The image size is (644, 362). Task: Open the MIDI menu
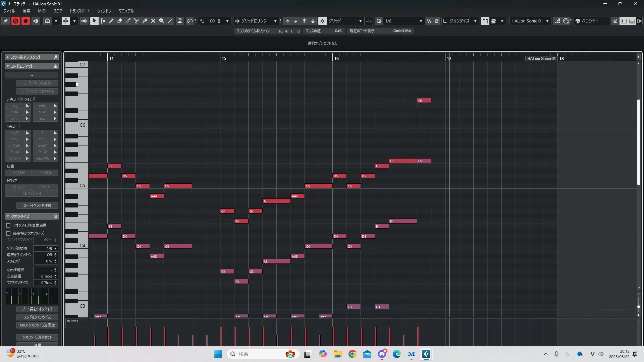42,11
